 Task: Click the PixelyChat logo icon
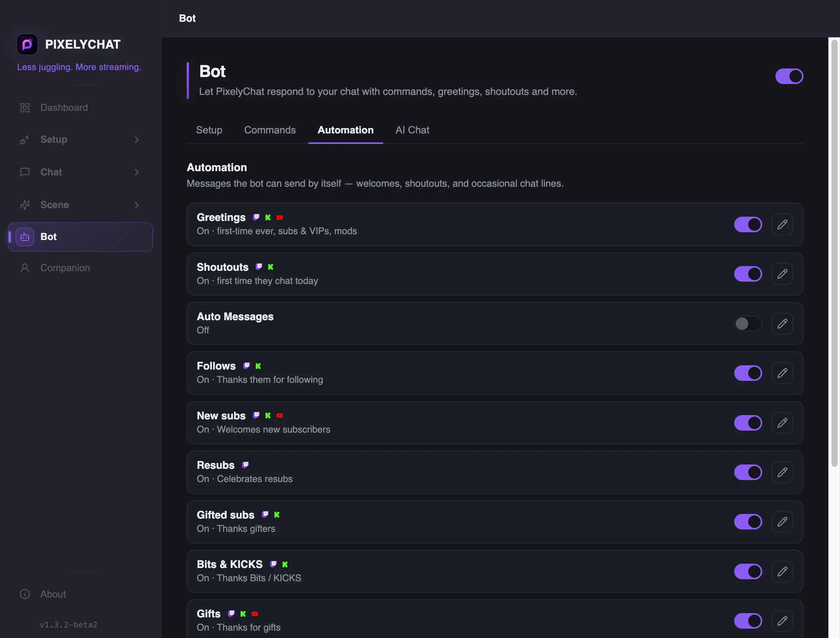(27, 44)
